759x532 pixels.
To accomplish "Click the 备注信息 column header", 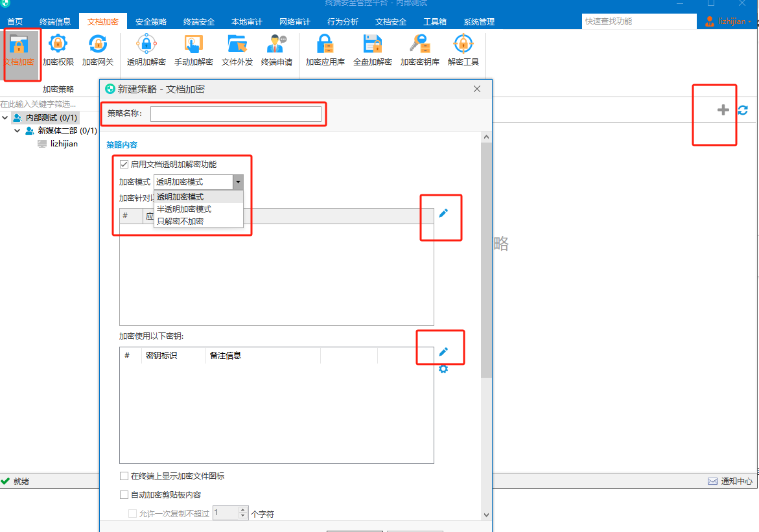I will pos(263,355).
